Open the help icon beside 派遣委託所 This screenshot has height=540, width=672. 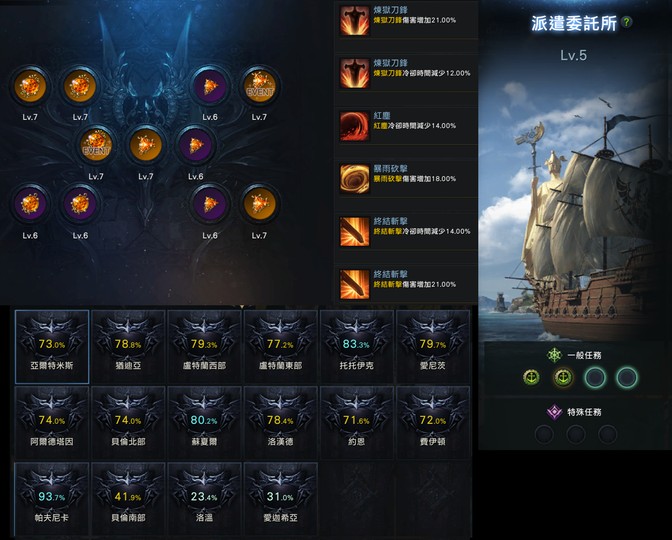coord(627,22)
